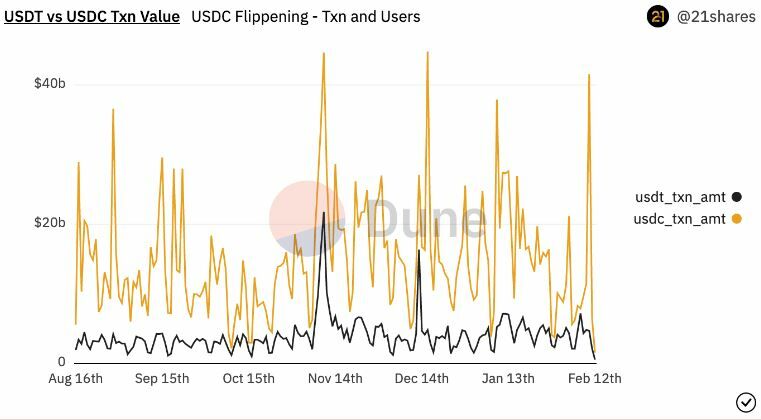The height and width of the screenshot is (420, 761).
Task: Click the 21shares avatar icon
Action: [x=657, y=16]
